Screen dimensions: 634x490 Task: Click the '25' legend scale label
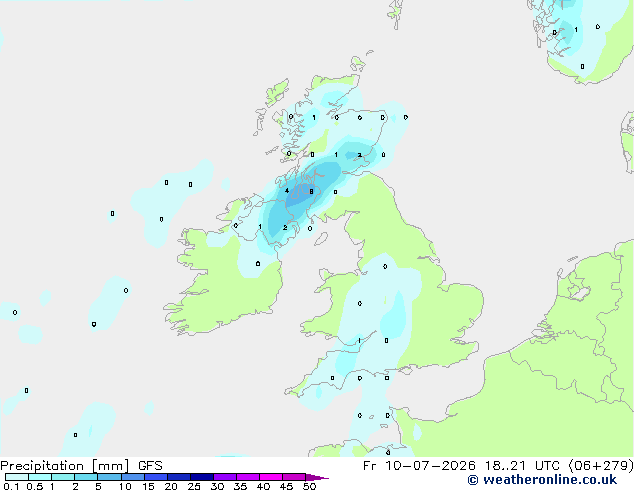click(194, 486)
